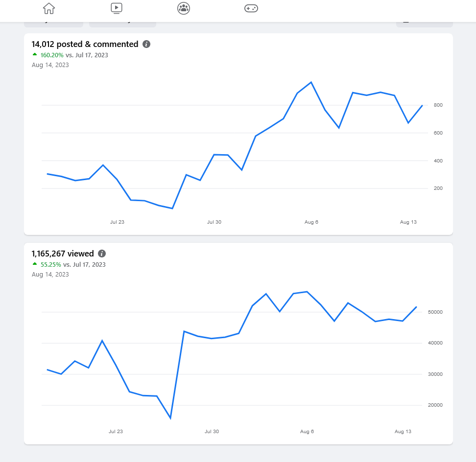476x462 pixels.
Task: Open the Groups icon in top navigation
Action: tap(184, 8)
